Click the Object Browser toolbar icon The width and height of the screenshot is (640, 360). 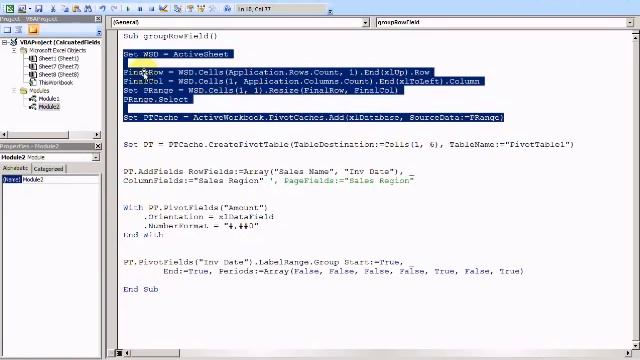201,8
